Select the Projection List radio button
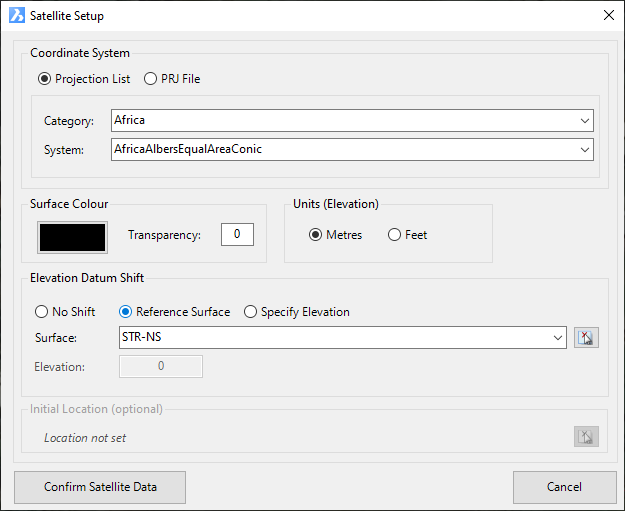 coord(44,79)
